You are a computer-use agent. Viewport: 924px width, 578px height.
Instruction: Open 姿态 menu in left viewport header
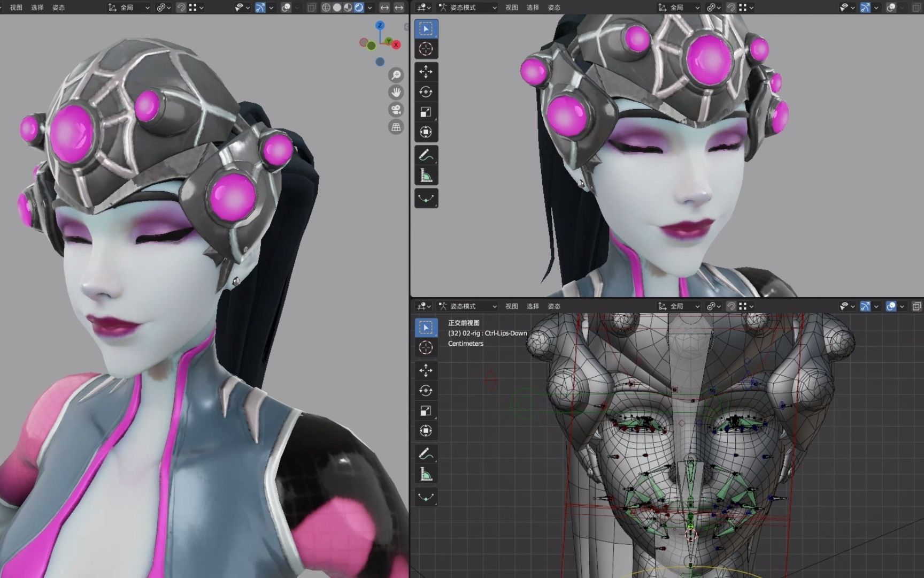tap(58, 7)
